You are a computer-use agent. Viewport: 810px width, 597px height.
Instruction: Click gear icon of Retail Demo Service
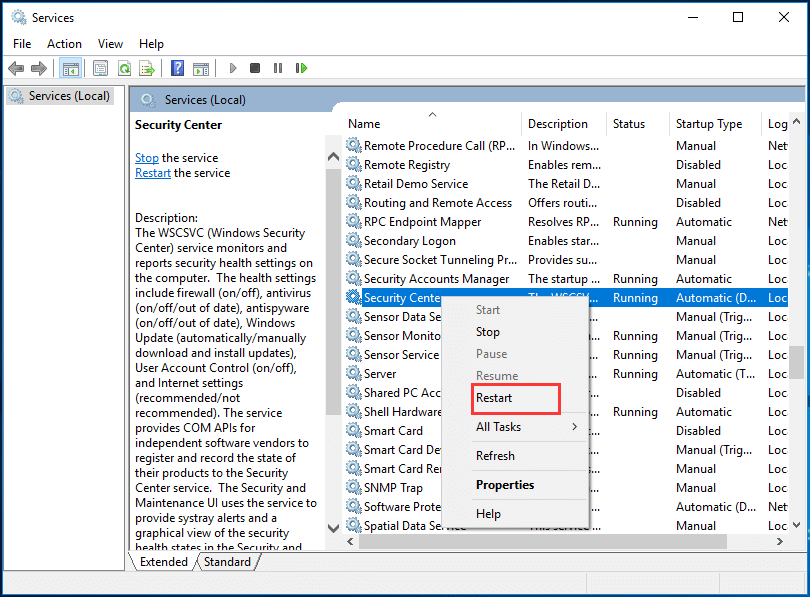tap(353, 184)
